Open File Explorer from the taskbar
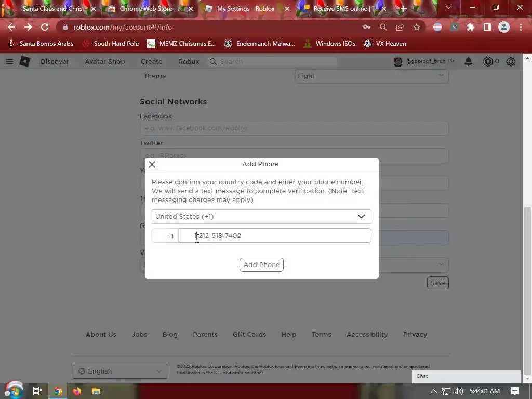 96,391
